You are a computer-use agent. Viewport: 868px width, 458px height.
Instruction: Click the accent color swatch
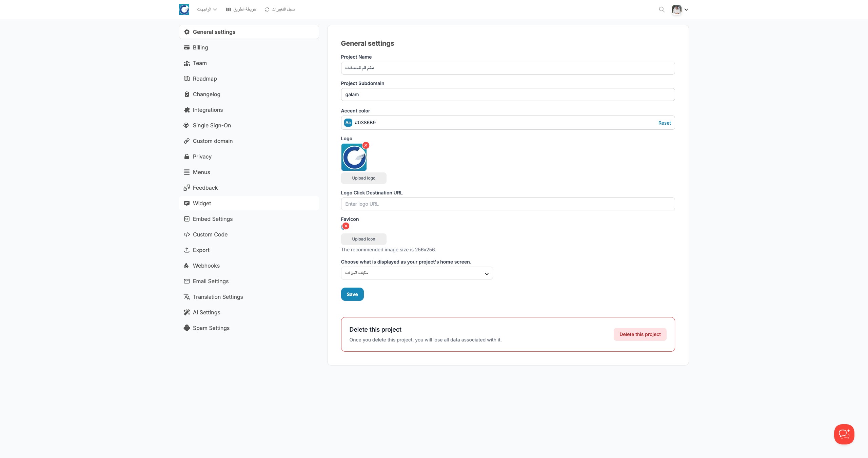tap(348, 123)
